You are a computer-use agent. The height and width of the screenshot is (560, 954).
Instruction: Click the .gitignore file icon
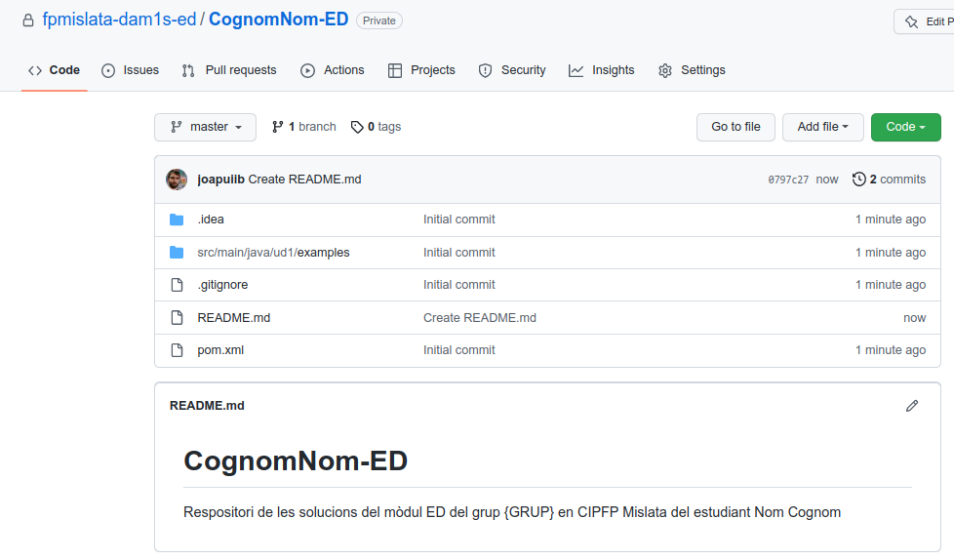pyautogui.click(x=177, y=285)
